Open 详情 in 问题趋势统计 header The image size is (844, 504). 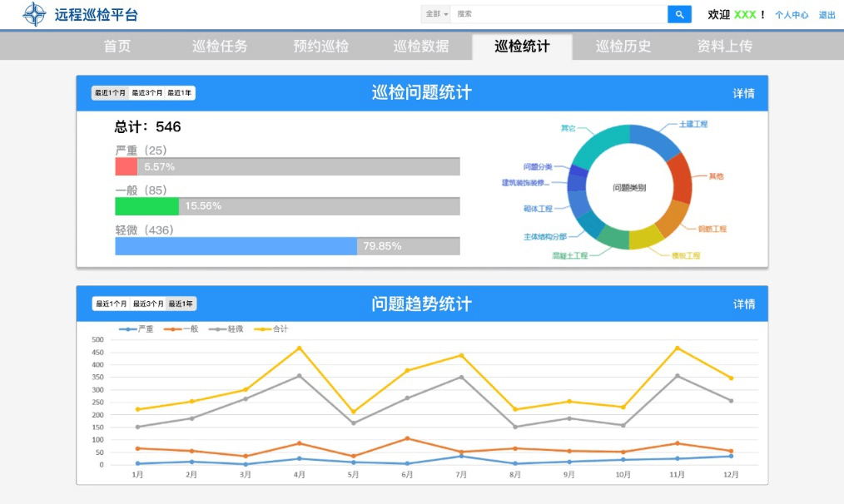tap(743, 304)
